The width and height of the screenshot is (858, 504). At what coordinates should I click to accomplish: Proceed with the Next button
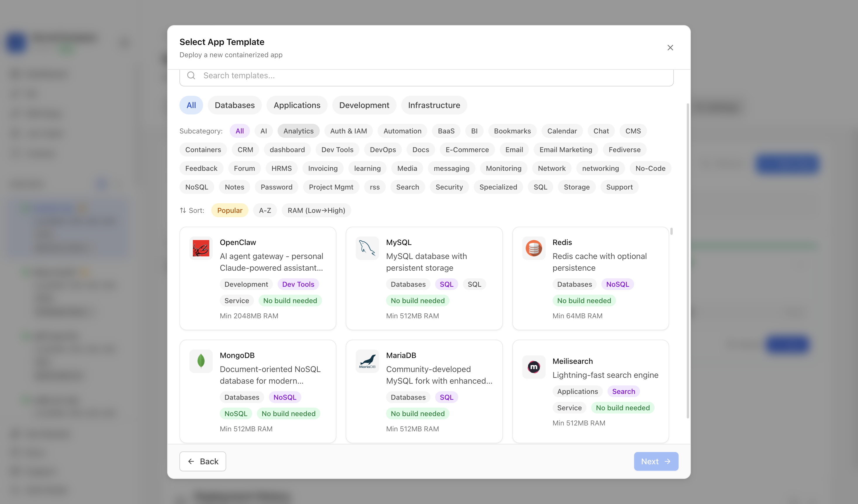pos(656,461)
